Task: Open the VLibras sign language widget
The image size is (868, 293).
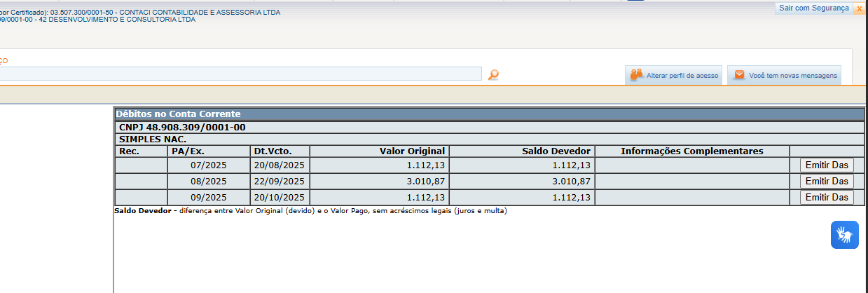Action: click(844, 234)
